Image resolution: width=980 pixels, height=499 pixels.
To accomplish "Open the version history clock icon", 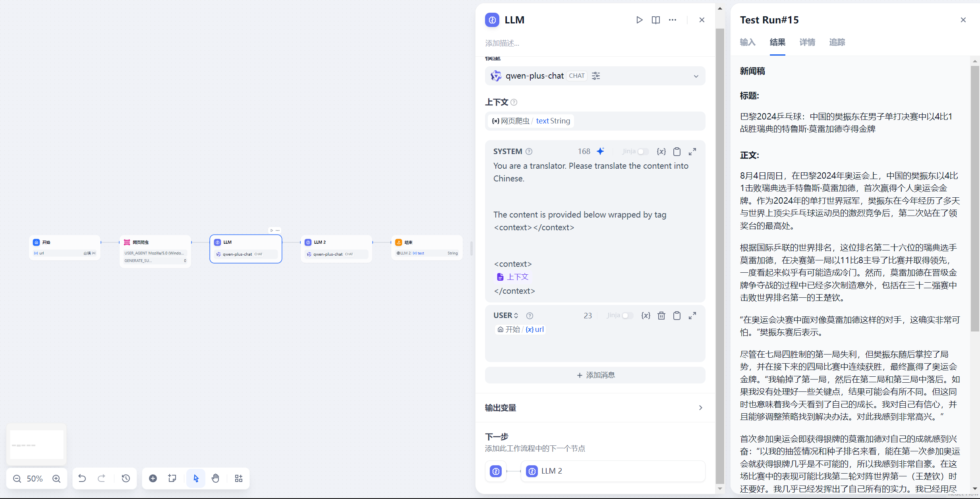I will pyautogui.click(x=126, y=478).
